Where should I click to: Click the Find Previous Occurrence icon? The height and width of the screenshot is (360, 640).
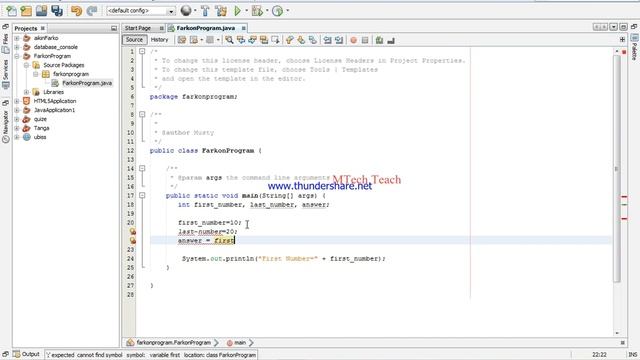(241, 40)
